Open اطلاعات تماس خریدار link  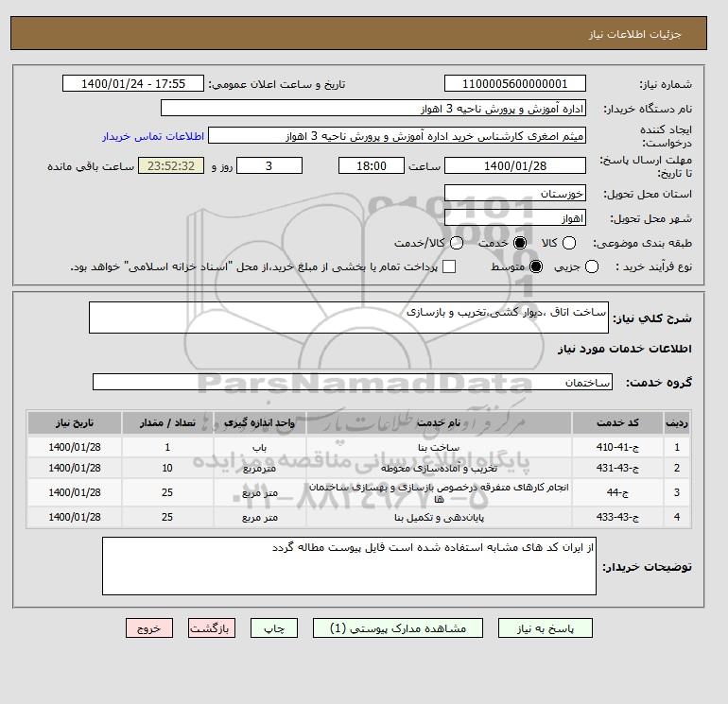(x=153, y=136)
